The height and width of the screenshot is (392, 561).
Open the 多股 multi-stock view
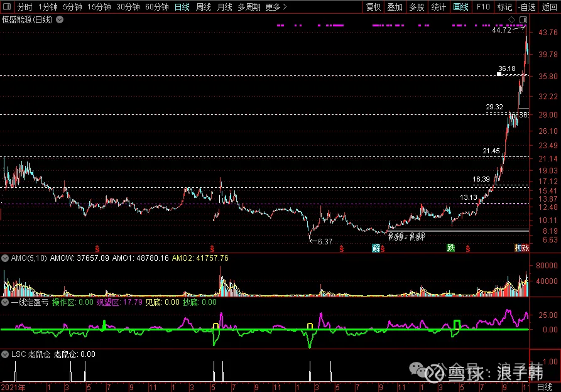point(417,7)
